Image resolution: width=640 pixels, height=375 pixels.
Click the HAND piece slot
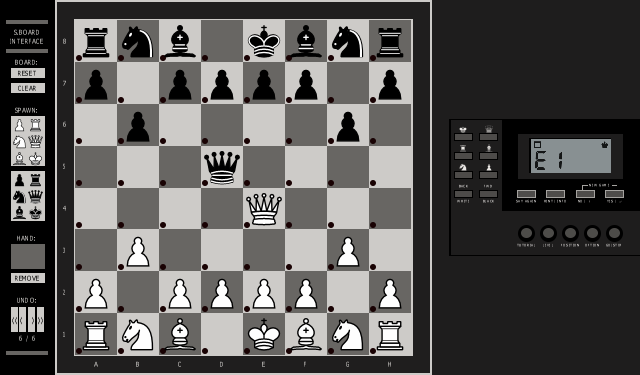28,256
